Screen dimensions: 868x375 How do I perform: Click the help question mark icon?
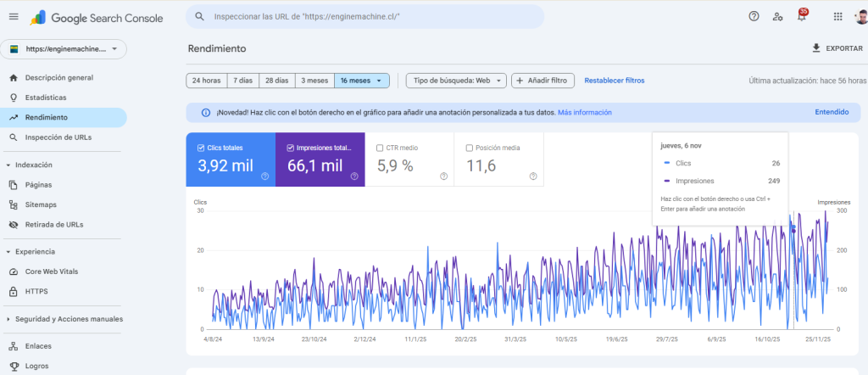754,16
